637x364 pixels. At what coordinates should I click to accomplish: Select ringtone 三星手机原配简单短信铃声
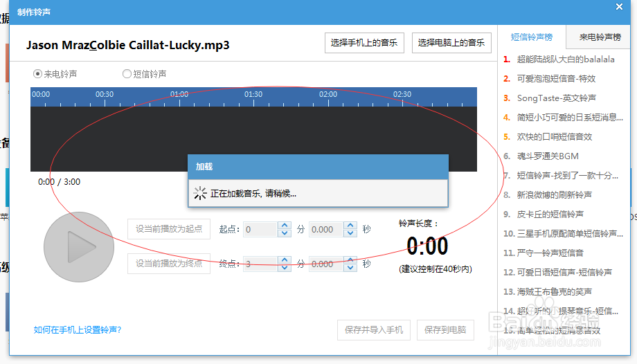coord(570,234)
